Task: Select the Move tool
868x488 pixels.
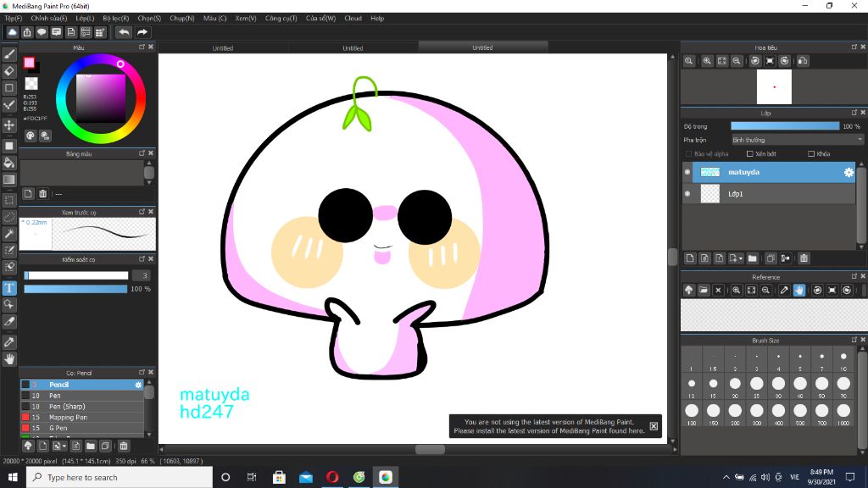Action: [9, 125]
